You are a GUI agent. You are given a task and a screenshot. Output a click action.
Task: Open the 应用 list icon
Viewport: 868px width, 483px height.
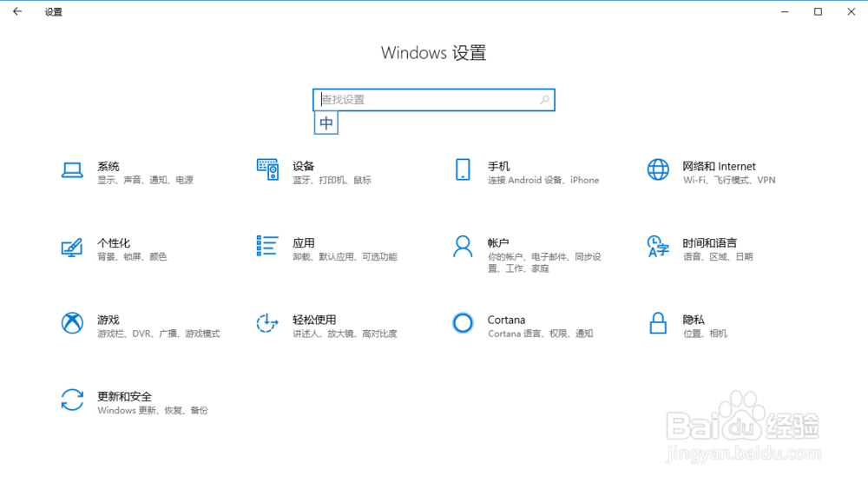pos(266,246)
